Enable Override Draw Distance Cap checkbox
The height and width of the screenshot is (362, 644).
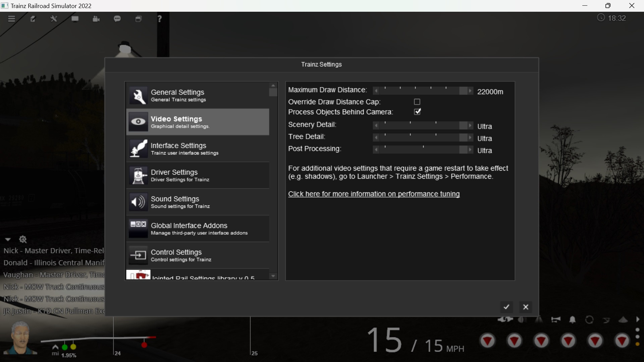(417, 102)
